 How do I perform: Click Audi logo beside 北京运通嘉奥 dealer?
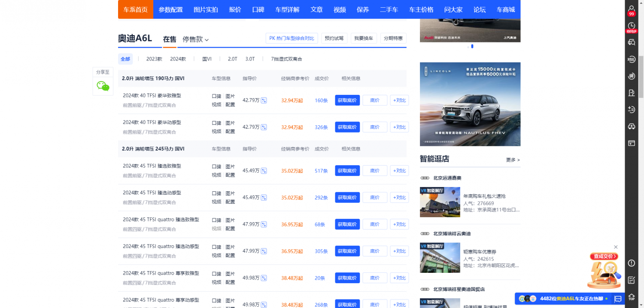425,178
